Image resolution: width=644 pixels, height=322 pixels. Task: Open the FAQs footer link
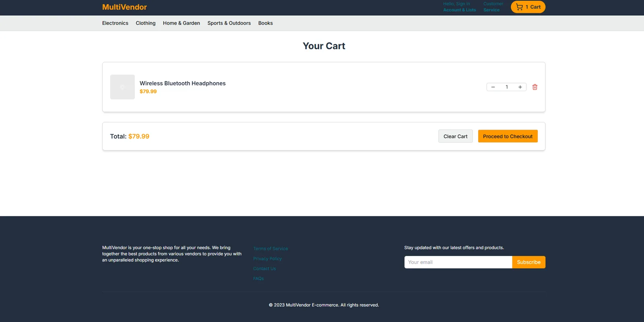258,278
